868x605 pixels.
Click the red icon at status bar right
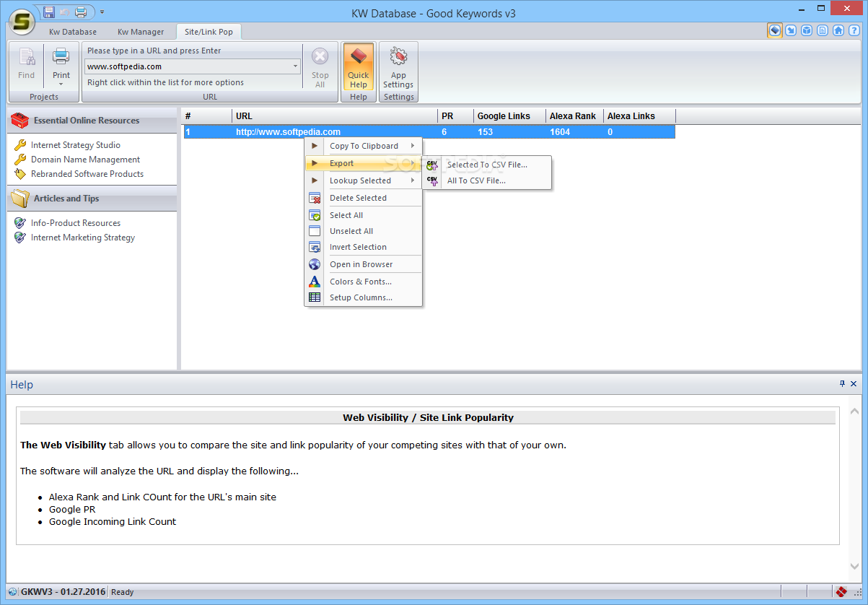[x=841, y=592]
